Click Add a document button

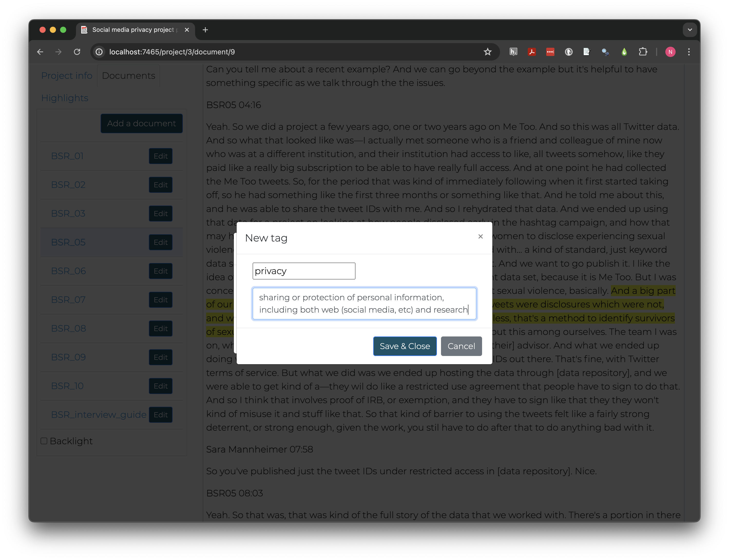pos(142,123)
